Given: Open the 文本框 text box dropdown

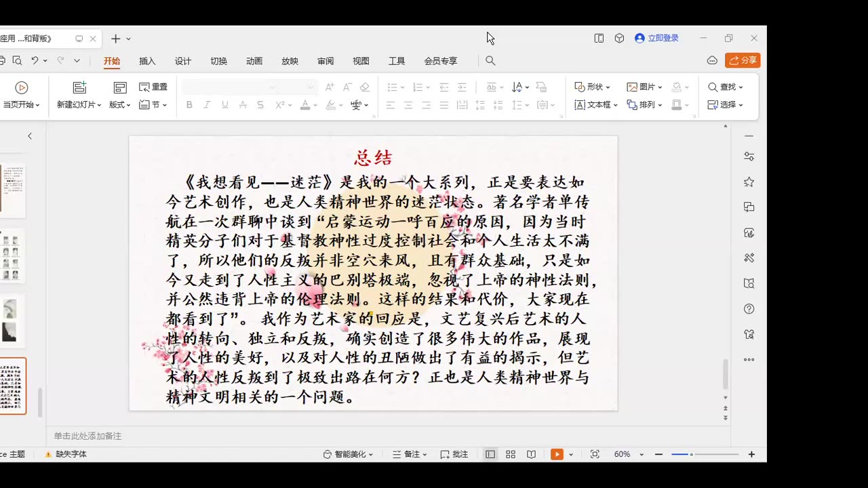Looking at the screenshot, I should 596,105.
